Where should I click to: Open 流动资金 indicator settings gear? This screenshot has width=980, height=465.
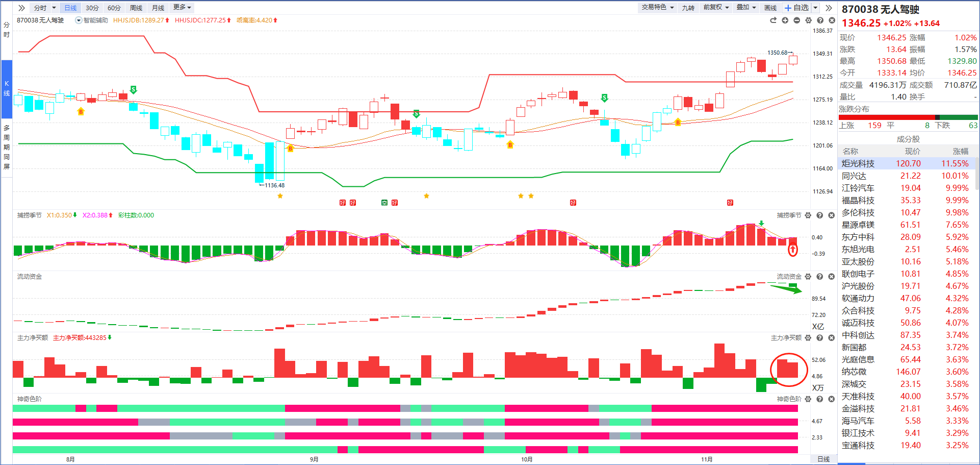[808, 277]
